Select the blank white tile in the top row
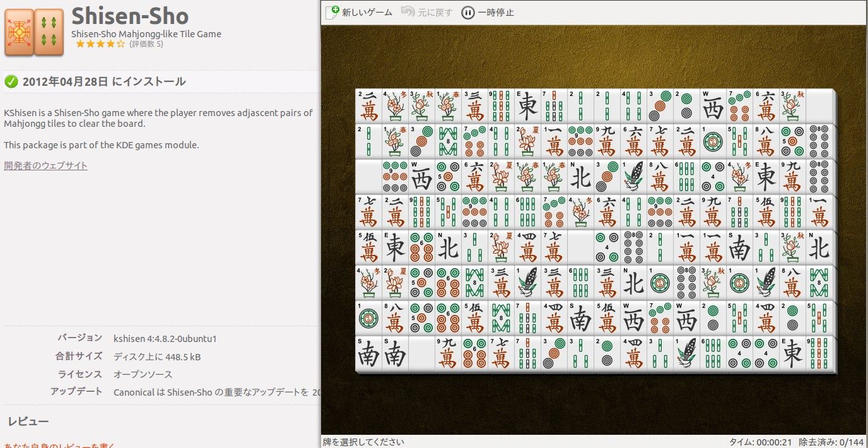 click(819, 106)
